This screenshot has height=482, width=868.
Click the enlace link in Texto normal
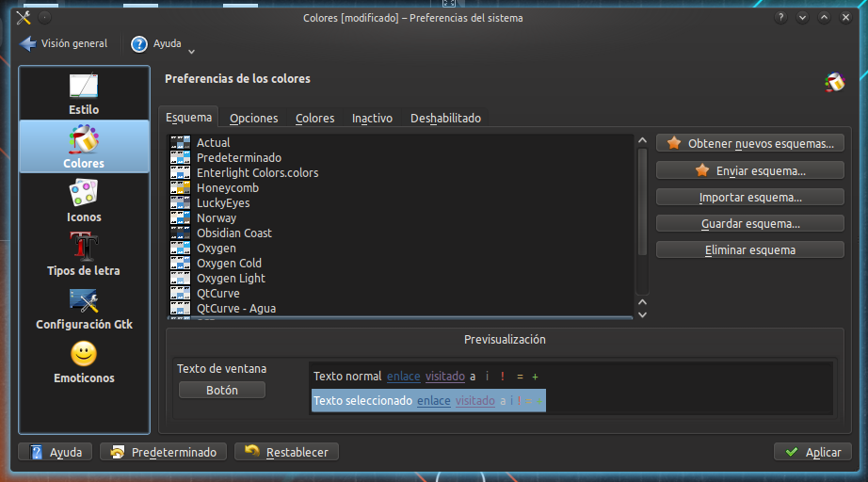coord(404,377)
